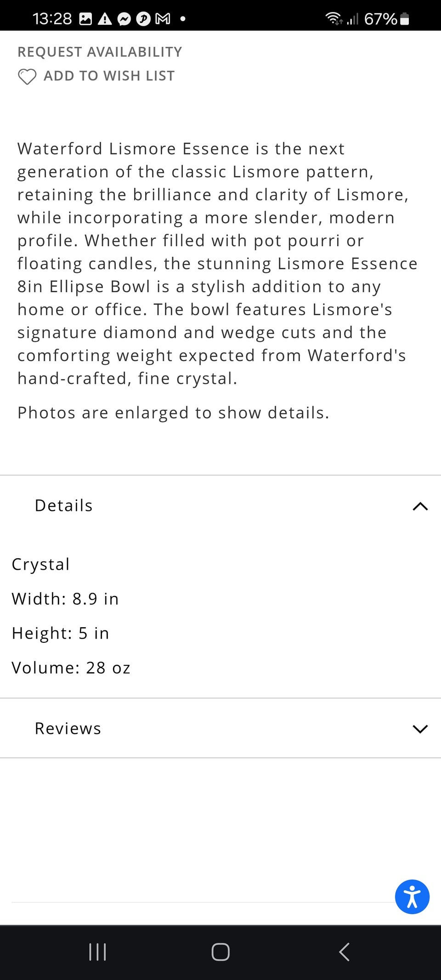Open the blue accessibility widget
This screenshot has width=441, height=980.
tap(412, 896)
